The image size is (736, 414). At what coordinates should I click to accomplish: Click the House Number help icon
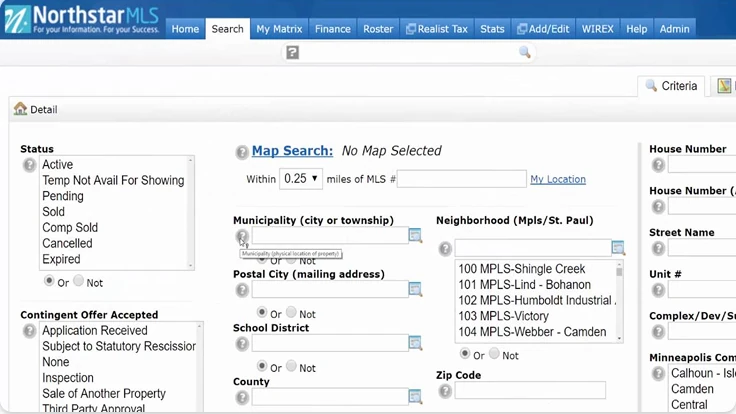pos(659,165)
